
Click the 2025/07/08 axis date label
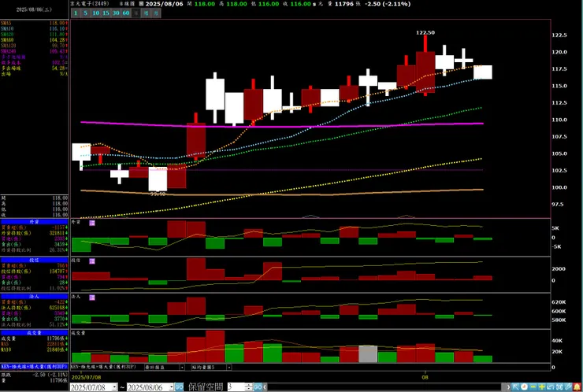[x=86, y=377]
